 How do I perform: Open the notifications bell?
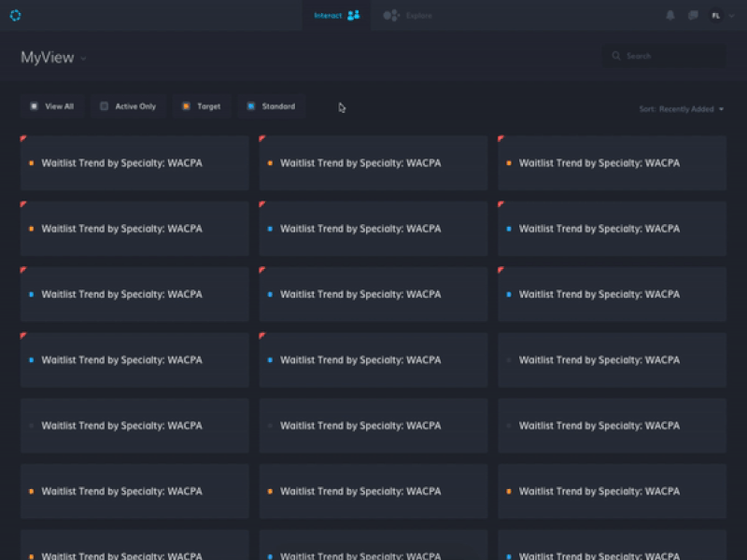tap(670, 15)
